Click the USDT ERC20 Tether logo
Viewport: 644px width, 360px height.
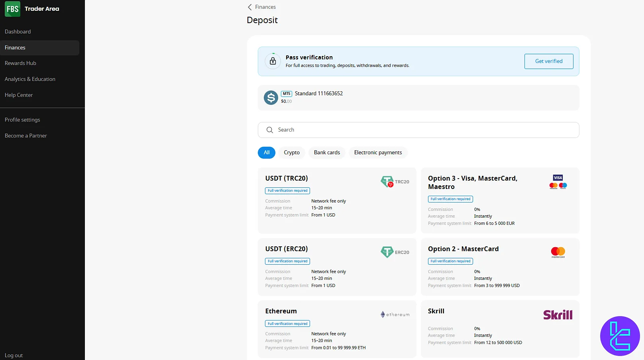point(387,252)
